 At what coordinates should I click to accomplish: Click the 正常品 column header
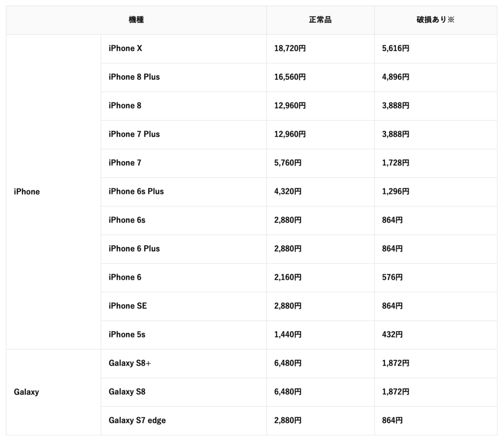click(320, 20)
